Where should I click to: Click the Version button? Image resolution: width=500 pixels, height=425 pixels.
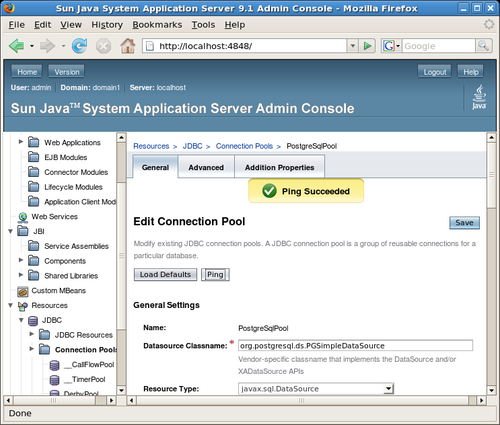67,72
